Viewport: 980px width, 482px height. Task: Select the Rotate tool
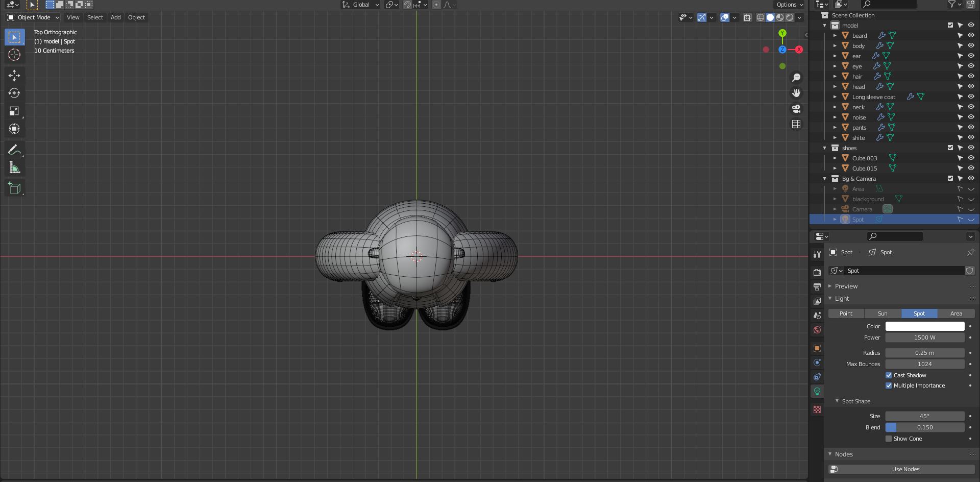14,93
